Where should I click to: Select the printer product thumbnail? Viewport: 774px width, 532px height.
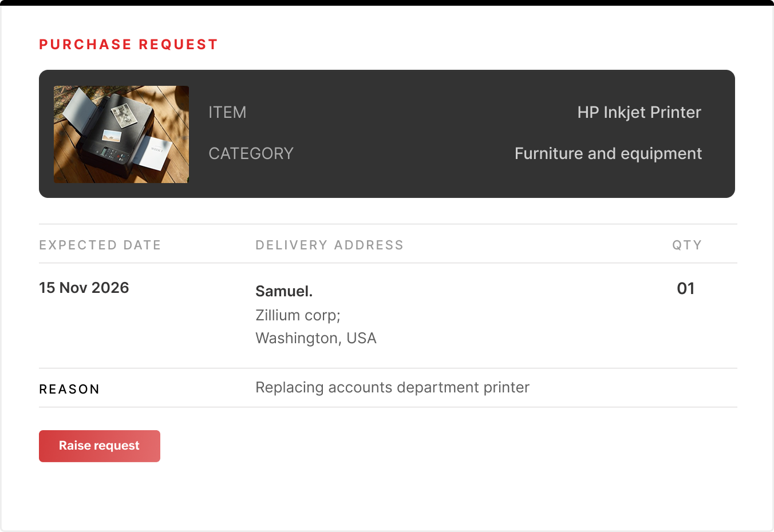pyautogui.click(x=121, y=134)
